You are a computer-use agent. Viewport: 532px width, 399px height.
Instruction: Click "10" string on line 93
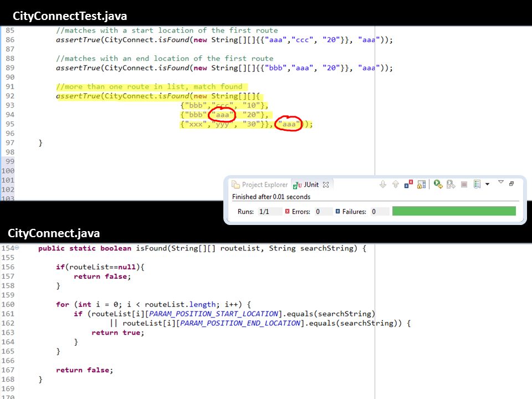[252, 105]
